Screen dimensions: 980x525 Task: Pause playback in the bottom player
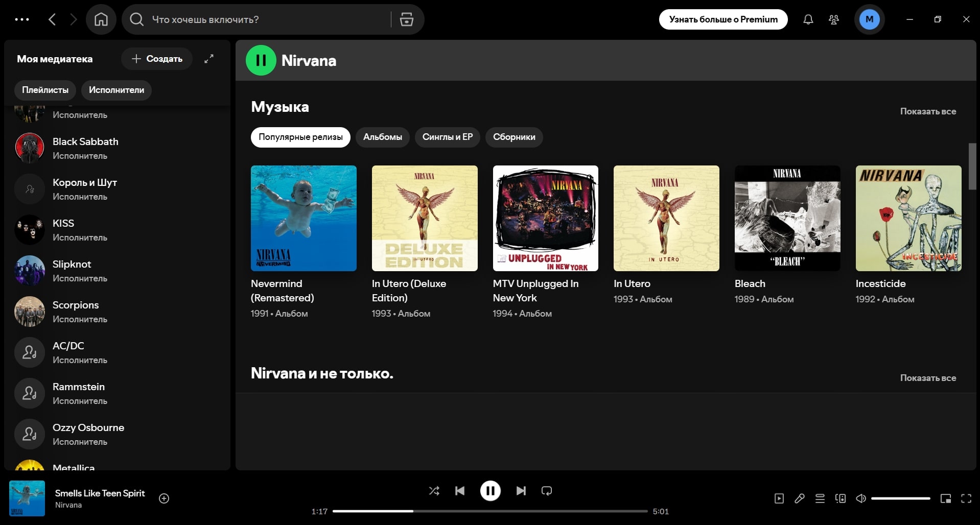point(490,491)
